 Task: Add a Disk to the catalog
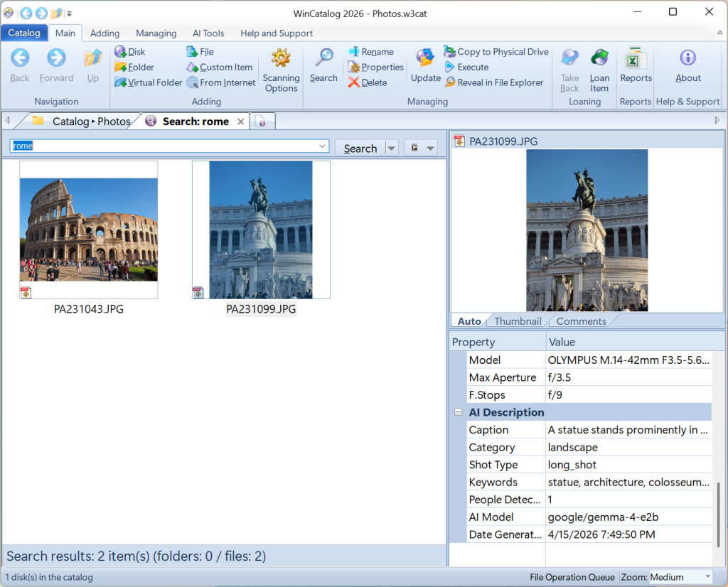pyautogui.click(x=129, y=52)
